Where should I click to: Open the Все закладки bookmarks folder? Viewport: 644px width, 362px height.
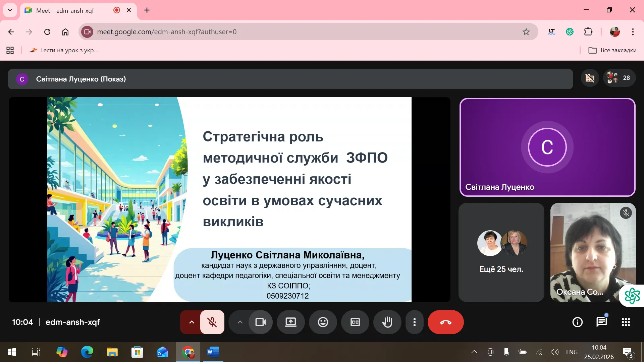(x=612, y=50)
